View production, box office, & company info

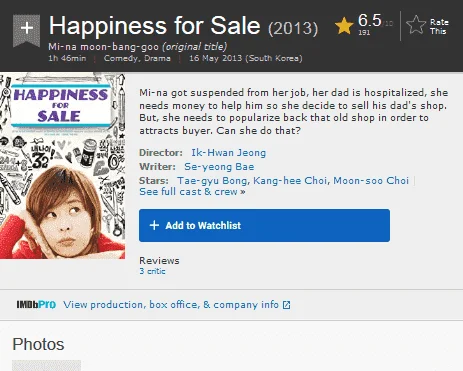coord(171,305)
